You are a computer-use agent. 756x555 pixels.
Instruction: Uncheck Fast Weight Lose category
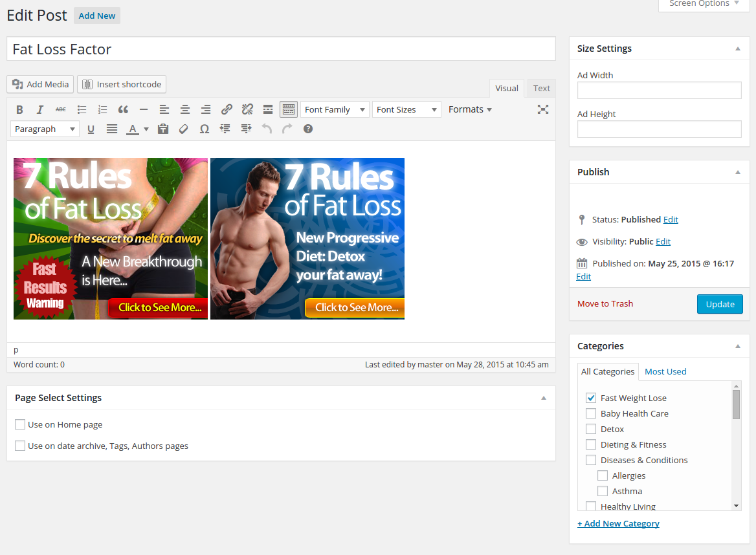590,398
